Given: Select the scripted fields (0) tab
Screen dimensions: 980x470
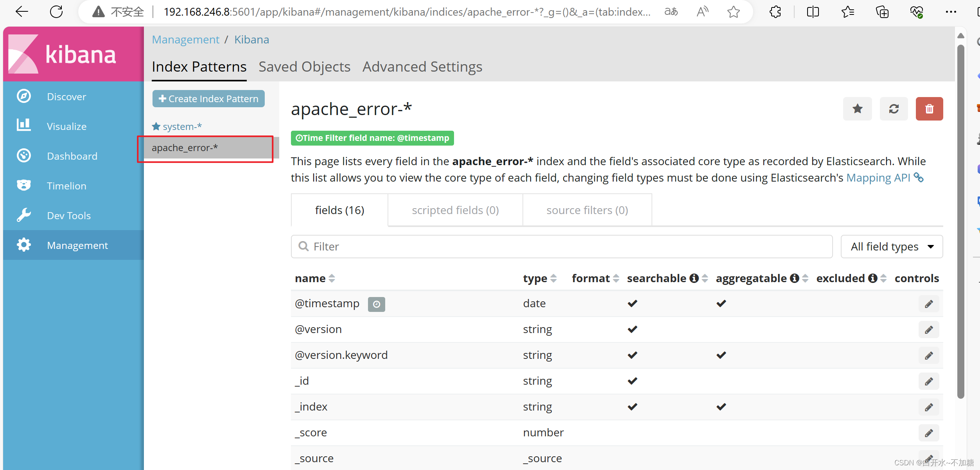Looking at the screenshot, I should [455, 210].
